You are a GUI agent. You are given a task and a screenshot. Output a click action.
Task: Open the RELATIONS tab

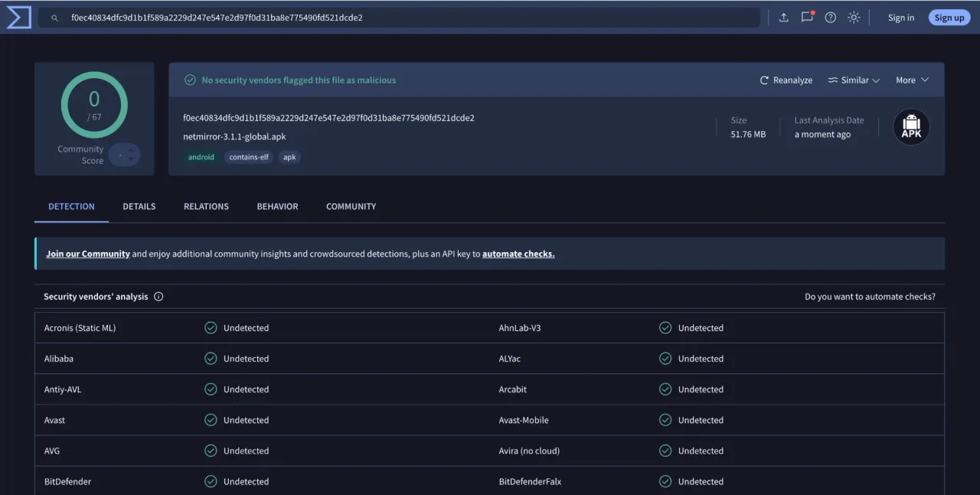[x=206, y=206]
